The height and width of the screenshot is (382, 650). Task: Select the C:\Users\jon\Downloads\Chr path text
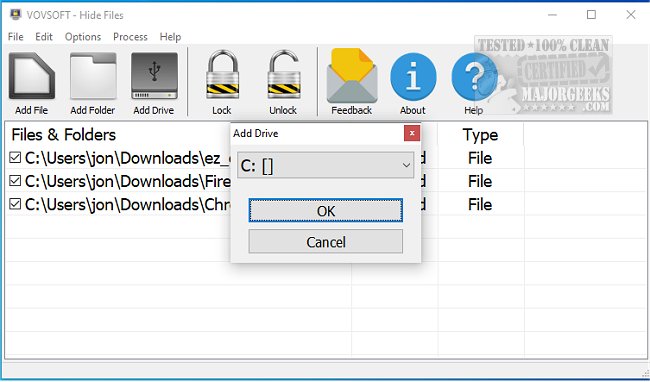point(128,204)
